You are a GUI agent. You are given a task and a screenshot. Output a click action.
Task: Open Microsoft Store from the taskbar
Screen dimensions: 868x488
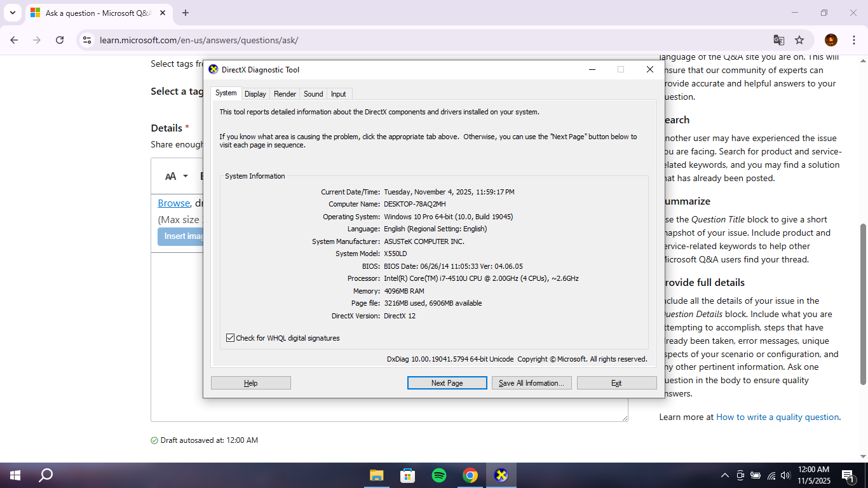tap(407, 475)
